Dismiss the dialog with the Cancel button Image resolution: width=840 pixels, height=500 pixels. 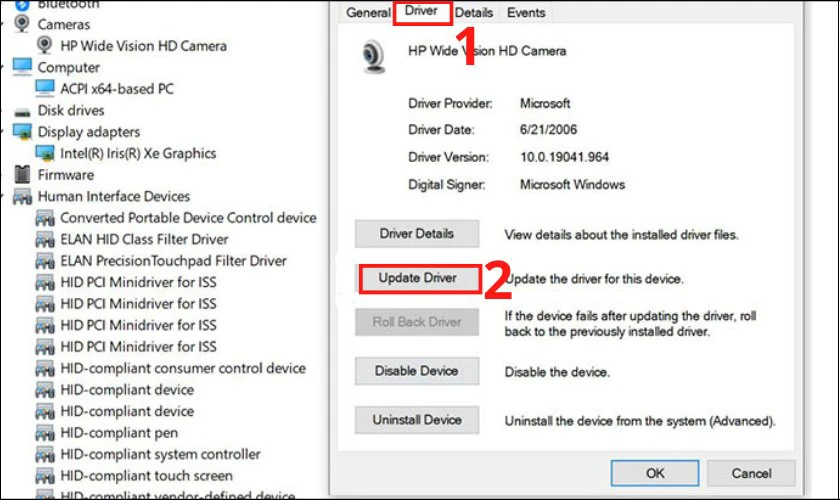751,473
